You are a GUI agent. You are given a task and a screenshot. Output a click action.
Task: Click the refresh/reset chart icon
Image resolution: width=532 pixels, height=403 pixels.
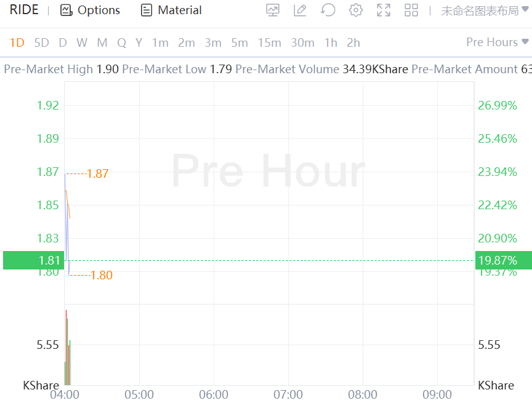pos(328,10)
